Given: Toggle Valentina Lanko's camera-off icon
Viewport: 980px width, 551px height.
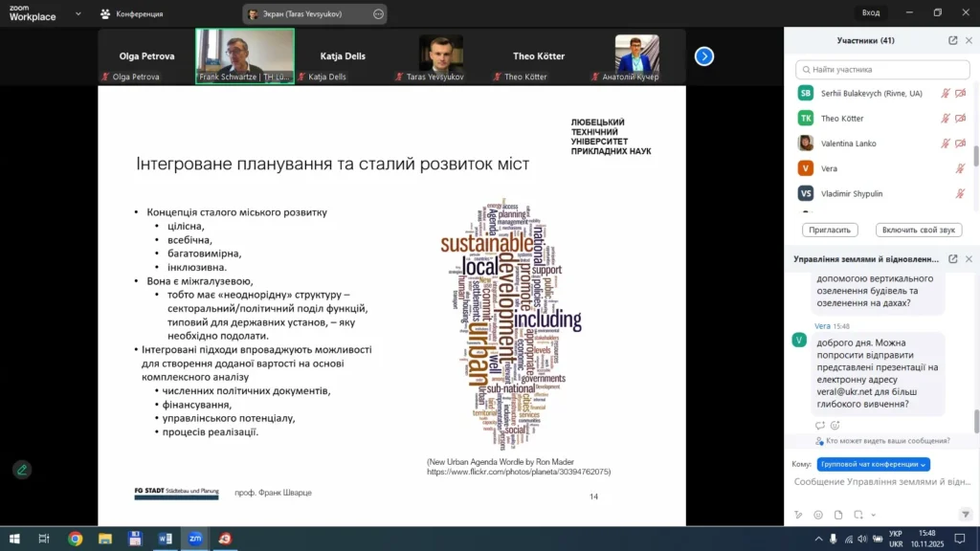Looking at the screenshot, I should coord(960,143).
